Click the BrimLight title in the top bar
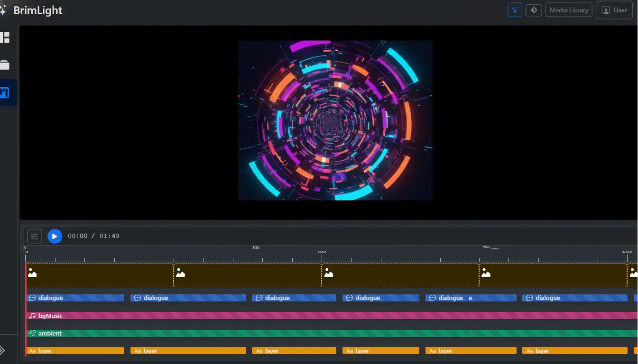Image resolution: width=638 pixels, height=364 pixels. [38, 9]
